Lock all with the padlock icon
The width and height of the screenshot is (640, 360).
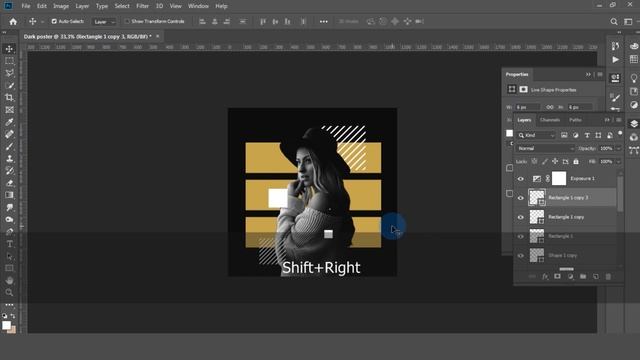576,162
